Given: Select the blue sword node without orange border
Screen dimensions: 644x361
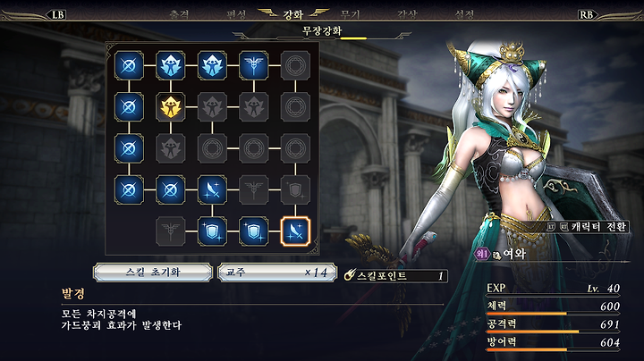Looking at the screenshot, I should pos(212,190).
